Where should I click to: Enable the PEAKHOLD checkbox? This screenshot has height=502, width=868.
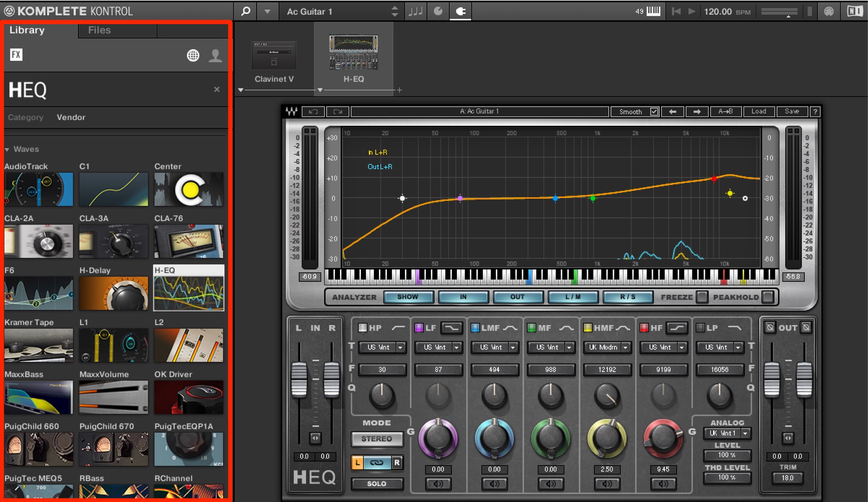pos(768,297)
